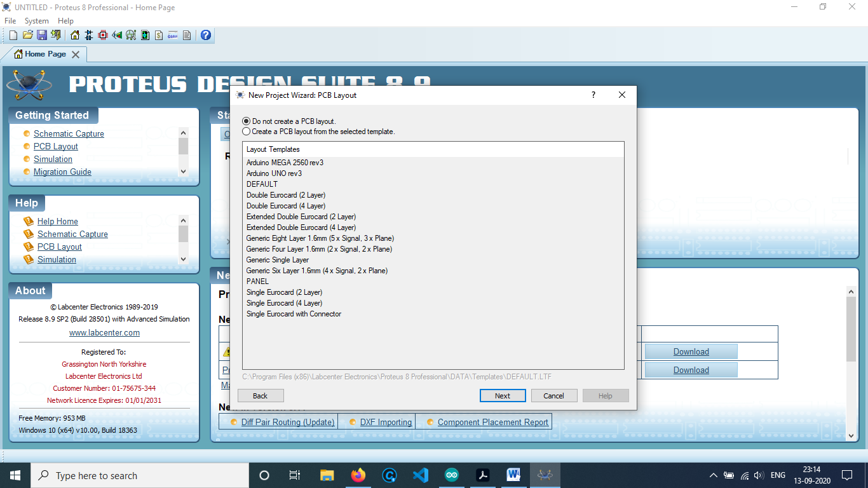Viewport: 868px width, 488px height.
Task: Open Help Home link
Action: coord(58,221)
